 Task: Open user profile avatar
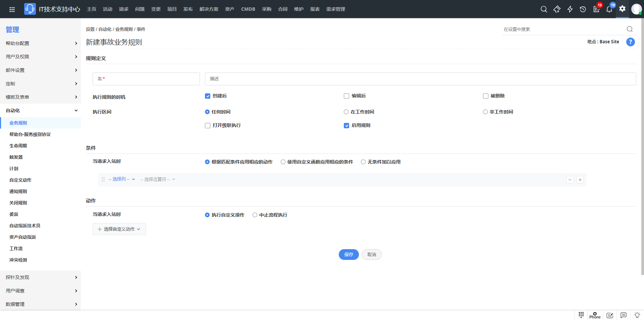(636, 9)
